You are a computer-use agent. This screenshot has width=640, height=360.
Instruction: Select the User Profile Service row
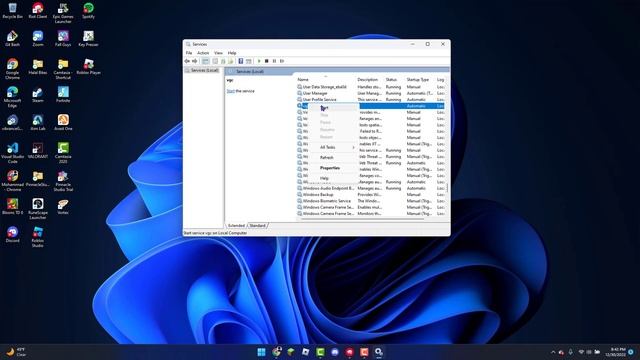(x=371, y=100)
